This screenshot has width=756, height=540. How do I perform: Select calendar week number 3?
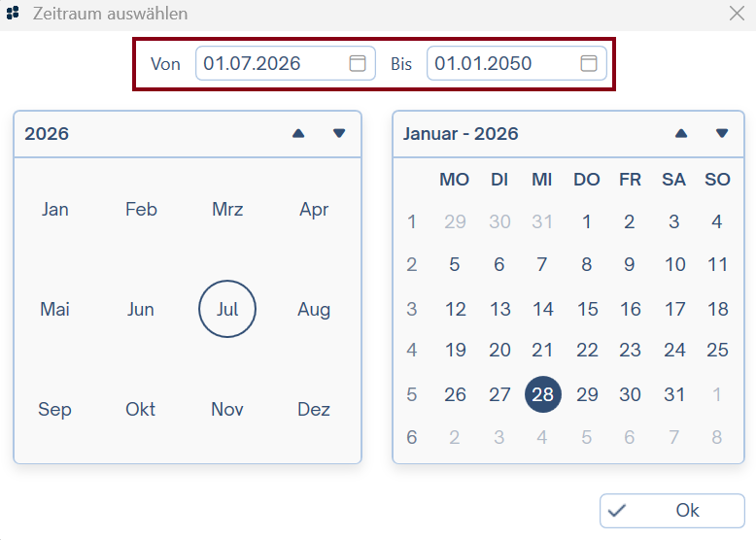(412, 310)
